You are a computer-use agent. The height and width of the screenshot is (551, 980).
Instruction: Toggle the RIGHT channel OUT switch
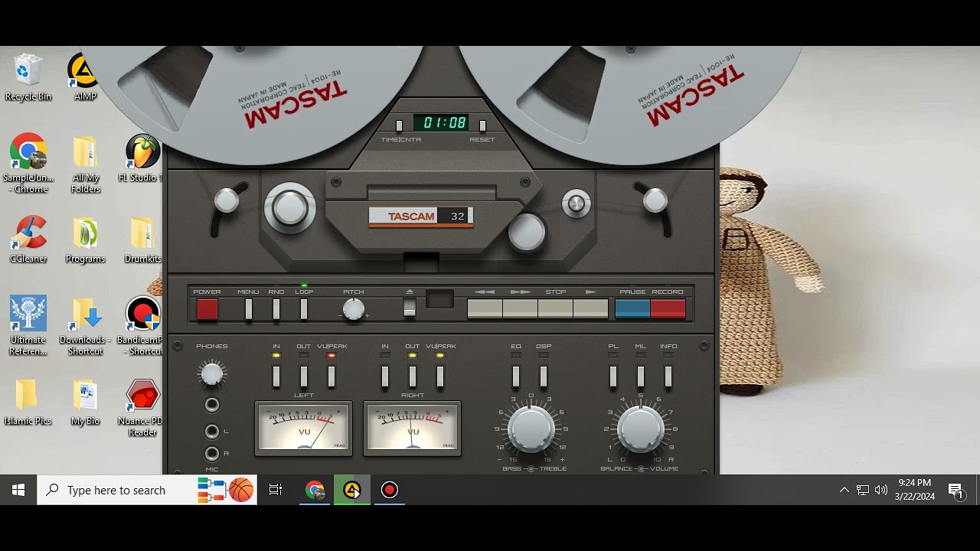tap(413, 377)
